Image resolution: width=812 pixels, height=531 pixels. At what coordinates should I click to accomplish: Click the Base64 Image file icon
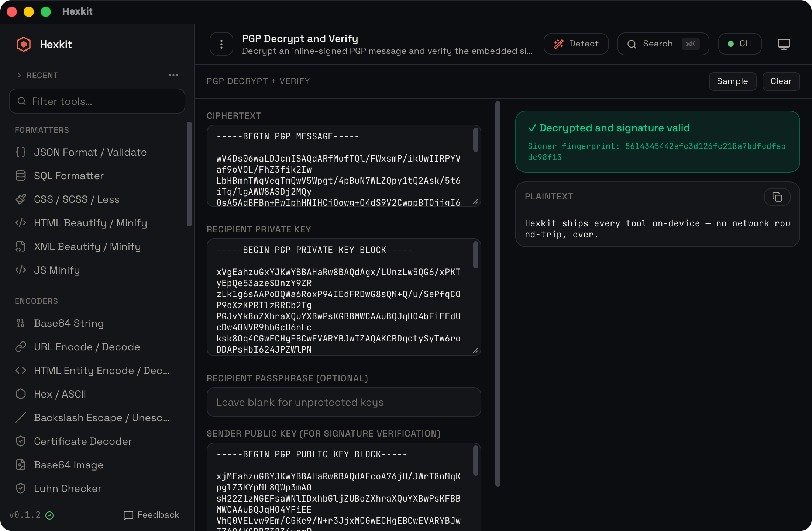coord(21,465)
